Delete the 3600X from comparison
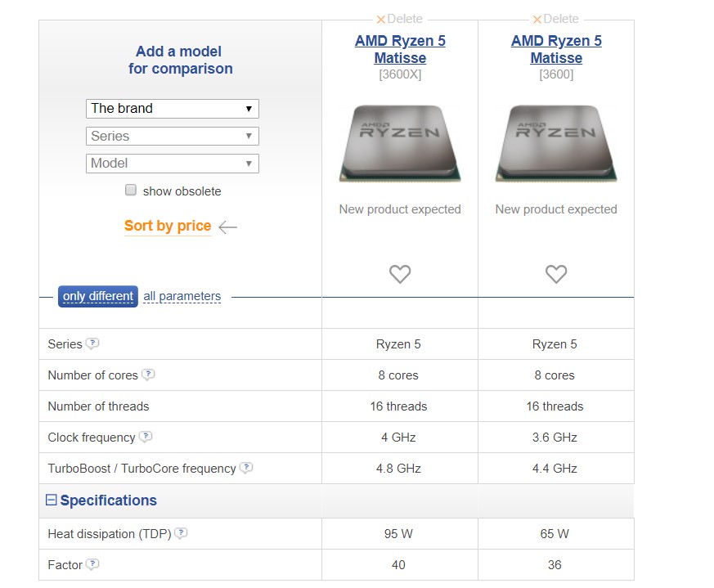 [399, 19]
